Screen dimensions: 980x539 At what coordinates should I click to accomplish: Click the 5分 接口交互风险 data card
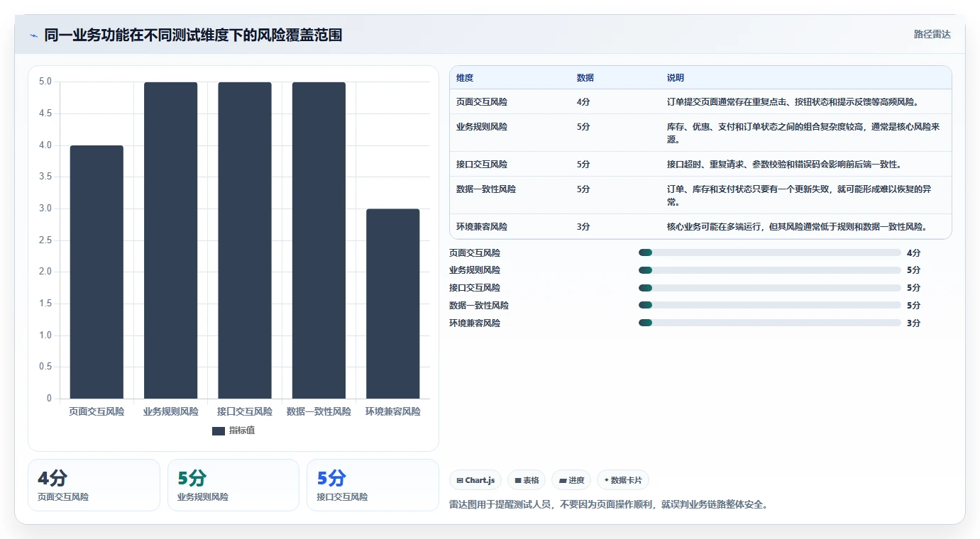[373, 485]
